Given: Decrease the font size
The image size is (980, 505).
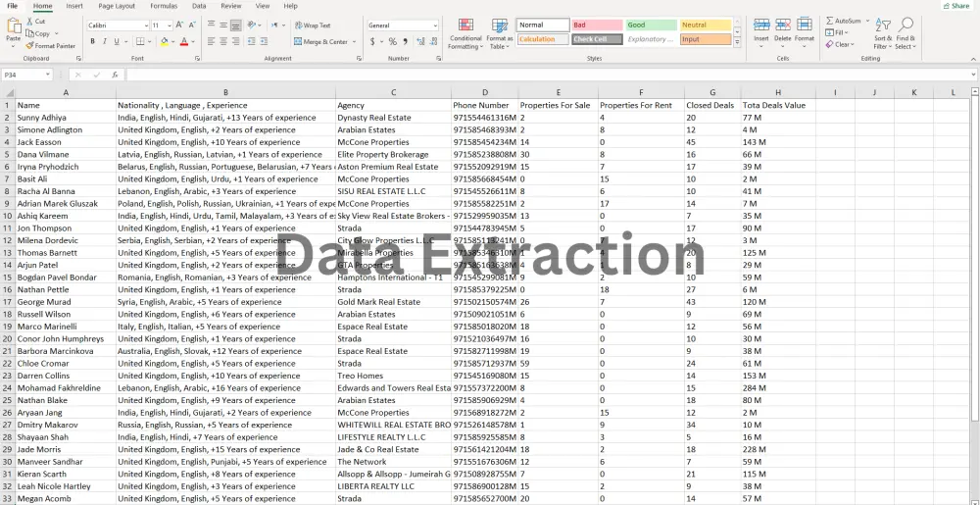Looking at the screenshot, I should pyautogui.click(x=191, y=25).
